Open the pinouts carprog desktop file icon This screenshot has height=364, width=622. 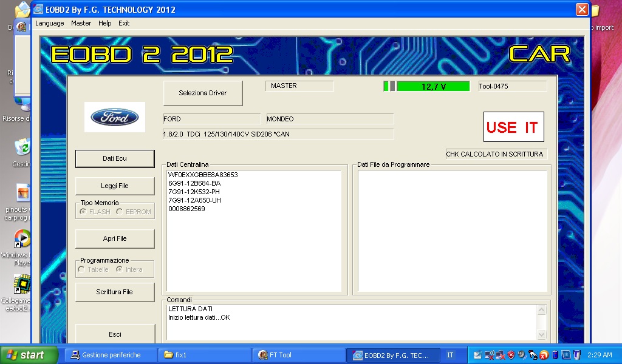(22, 193)
